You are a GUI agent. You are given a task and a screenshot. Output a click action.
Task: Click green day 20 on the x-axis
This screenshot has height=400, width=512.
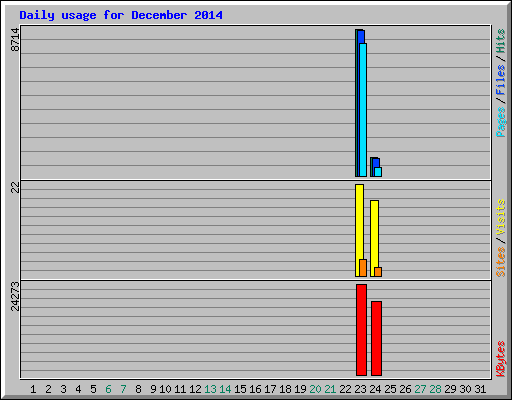tap(315, 389)
